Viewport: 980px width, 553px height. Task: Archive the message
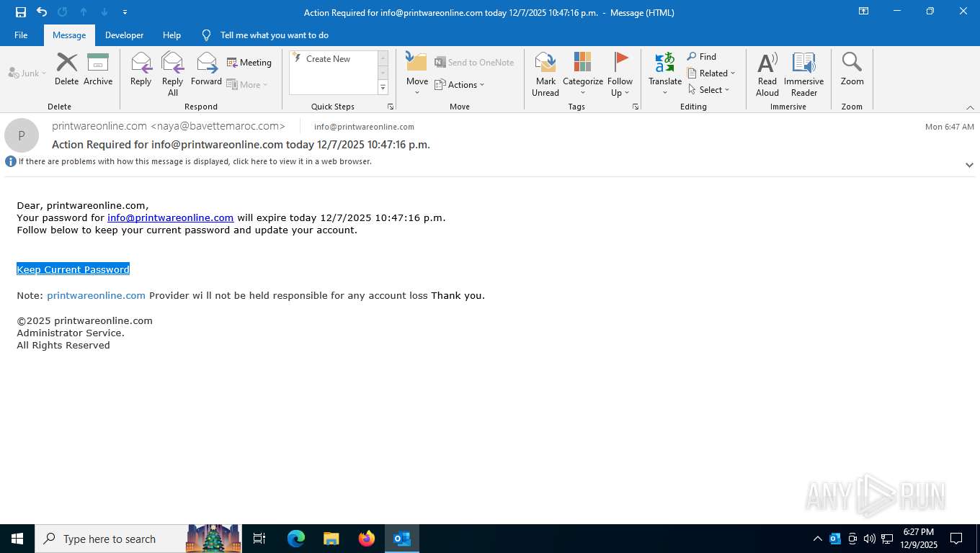98,69
